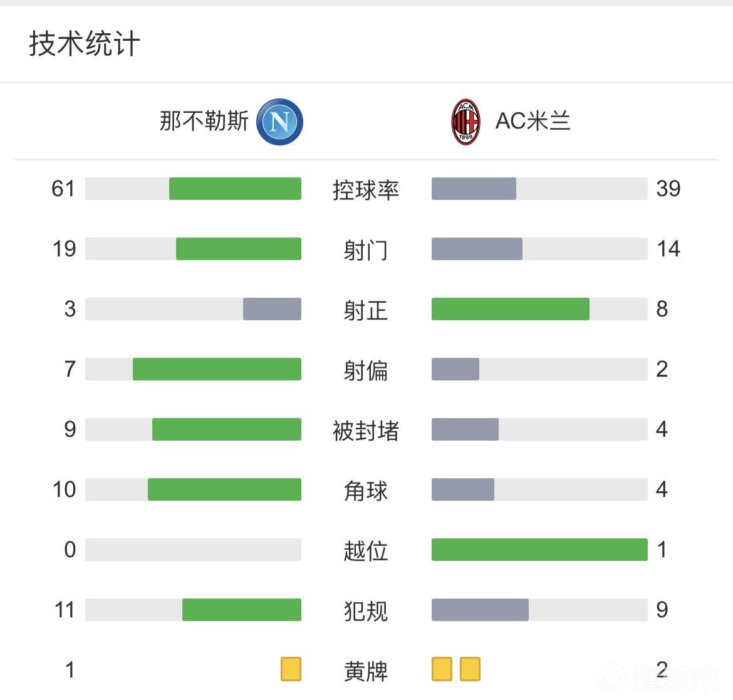Click AC Milan's green 射正 bar
733x700 pixels.
point(510,309)
